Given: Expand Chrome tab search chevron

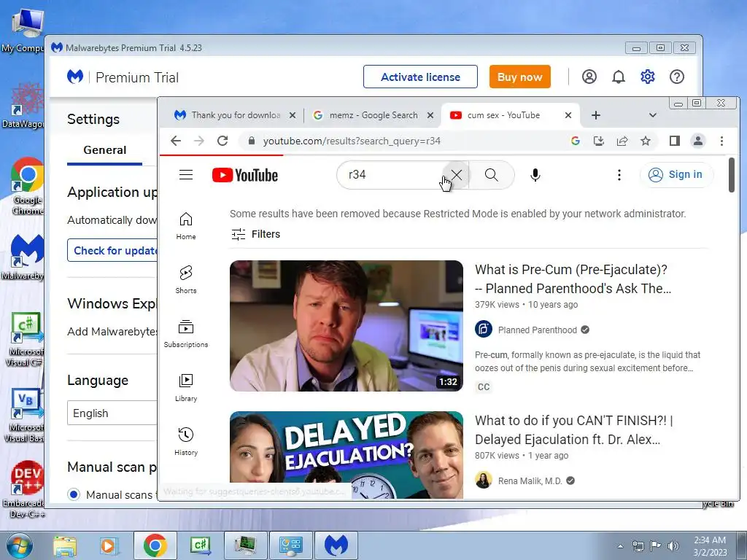Looking at the screenshot, I should [x=653, y=115].
